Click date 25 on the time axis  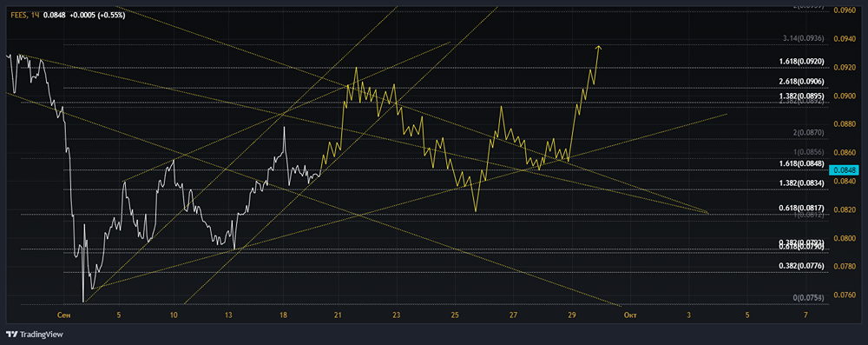coord(455,315)
